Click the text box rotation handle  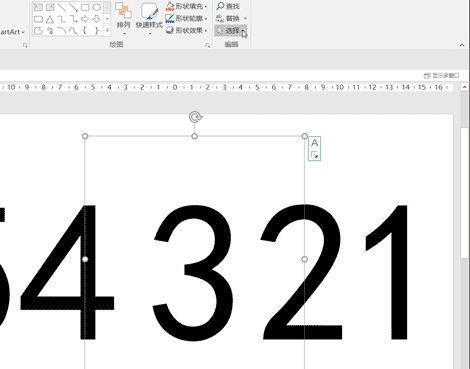pyautogui.click(x=195, y=117)
